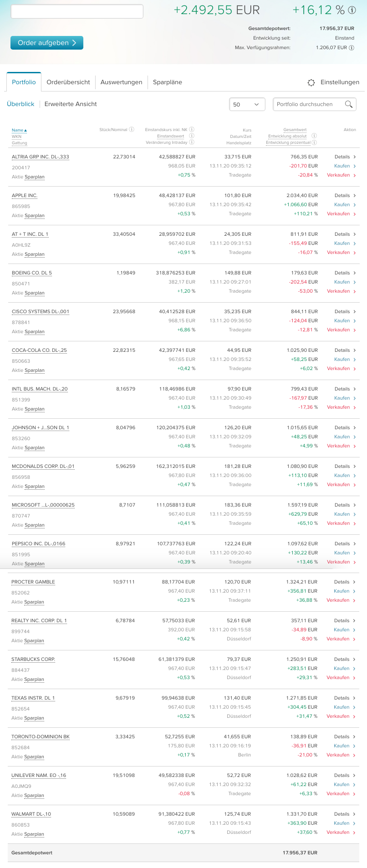367x868 pixels.
Task: Click info icon beside Veränderung Intraday
Action: (192, 142)
